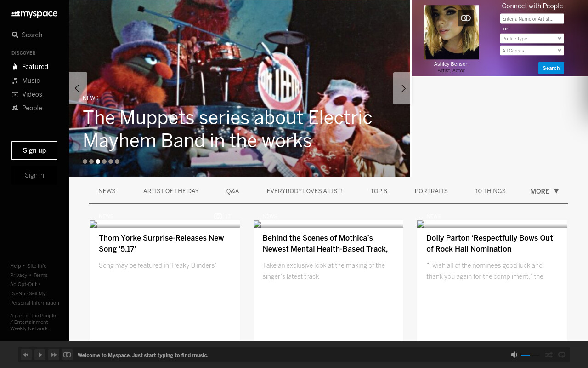Click the Sign in button

(34, 175)
